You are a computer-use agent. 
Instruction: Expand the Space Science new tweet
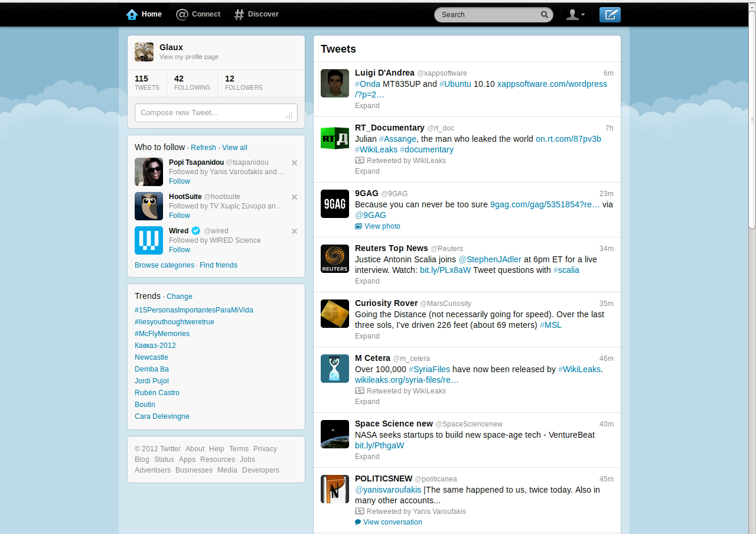tap(367, 457)
